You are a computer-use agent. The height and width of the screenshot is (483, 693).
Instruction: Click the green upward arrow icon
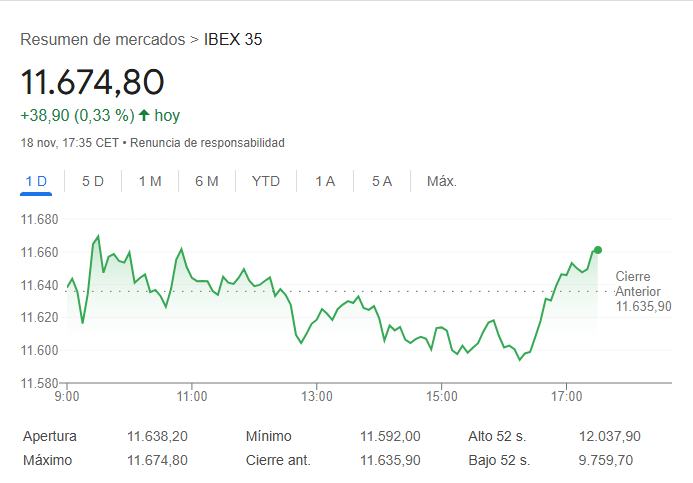click(144, 115)
